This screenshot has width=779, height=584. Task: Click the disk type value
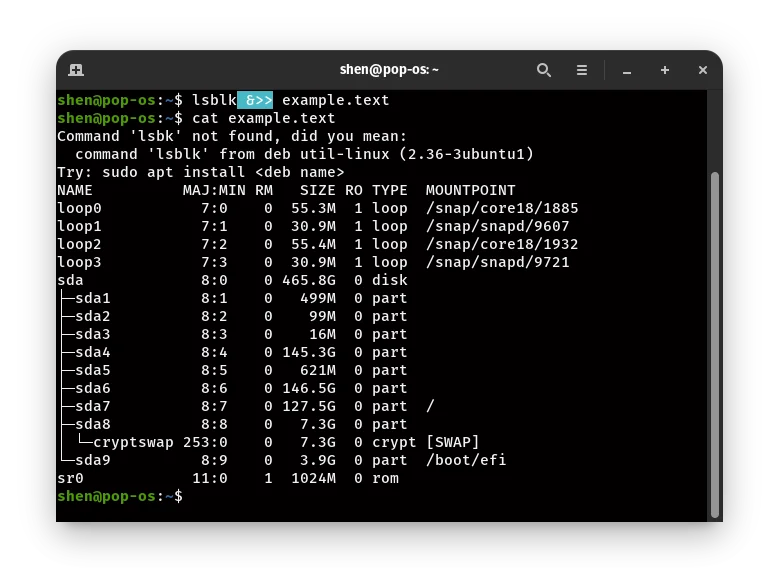click(x=390, y=280)
